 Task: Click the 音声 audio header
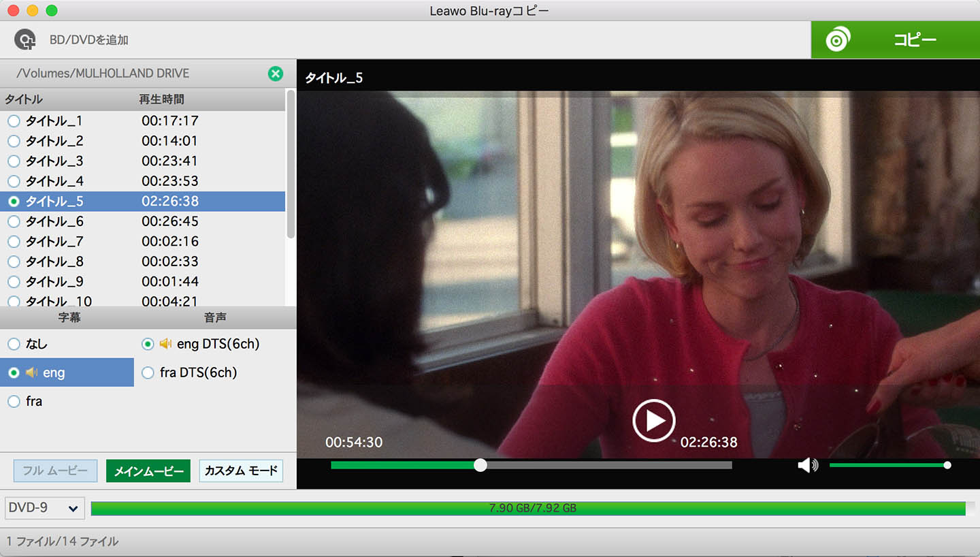tap(215, 317)
